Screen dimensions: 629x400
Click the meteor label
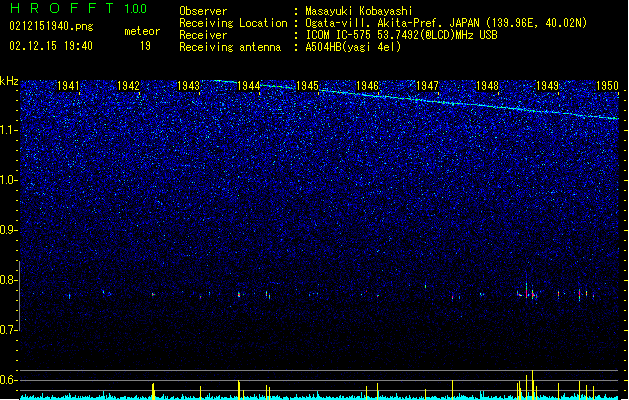142,31
